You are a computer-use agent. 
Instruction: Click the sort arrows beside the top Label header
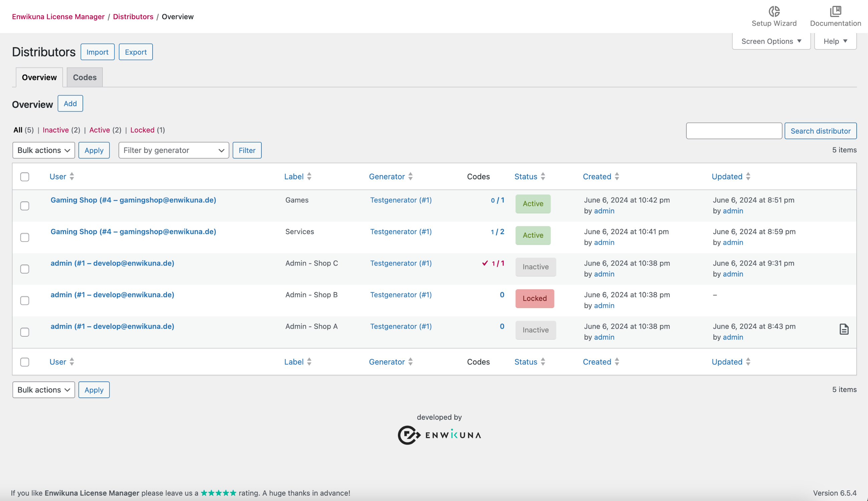(x=309, y=177)
